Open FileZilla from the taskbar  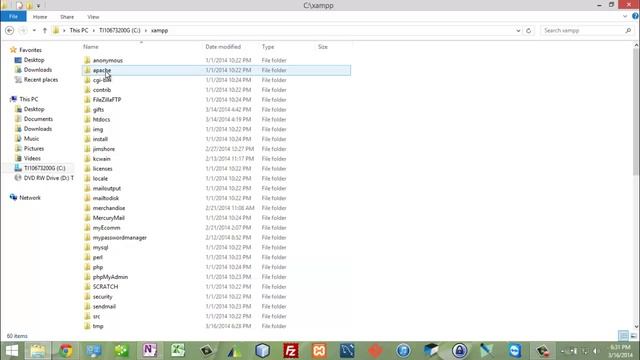point(291,351)
